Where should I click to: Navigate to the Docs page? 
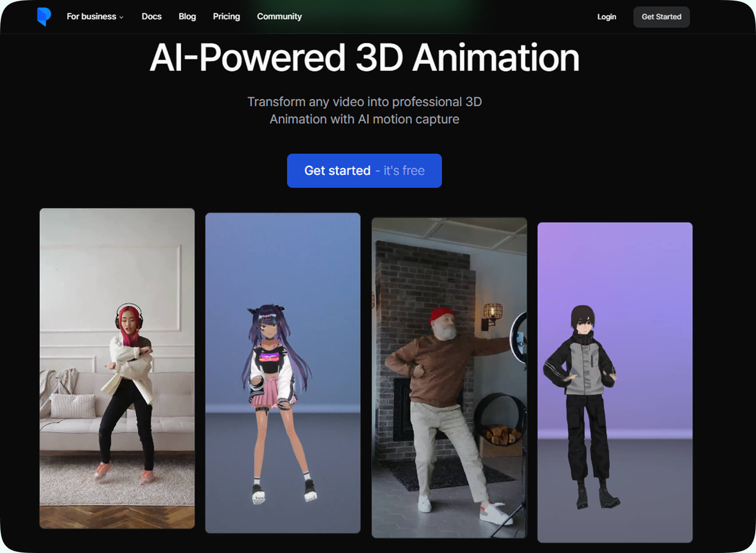(151, 16)
